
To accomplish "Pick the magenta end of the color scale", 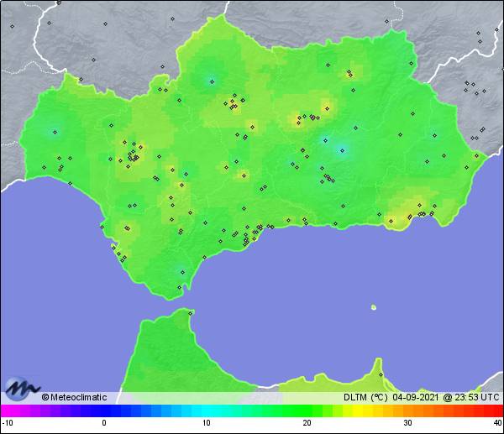I will pos(6,410).
